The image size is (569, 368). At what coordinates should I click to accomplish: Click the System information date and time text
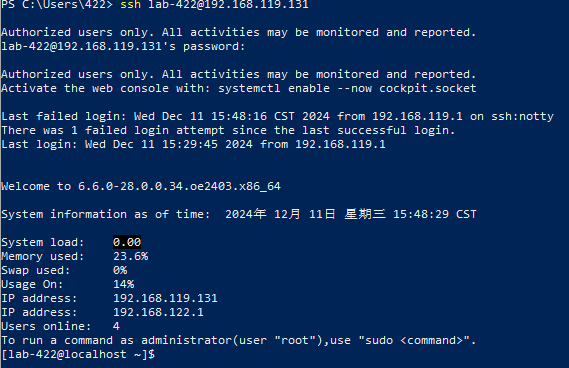(351, 214)
